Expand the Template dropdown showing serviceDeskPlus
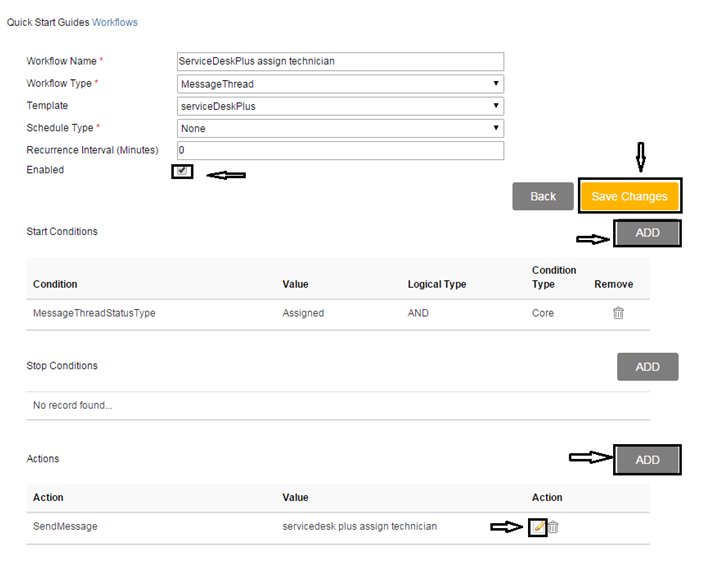Screen dimensions: 710x568 340,106
